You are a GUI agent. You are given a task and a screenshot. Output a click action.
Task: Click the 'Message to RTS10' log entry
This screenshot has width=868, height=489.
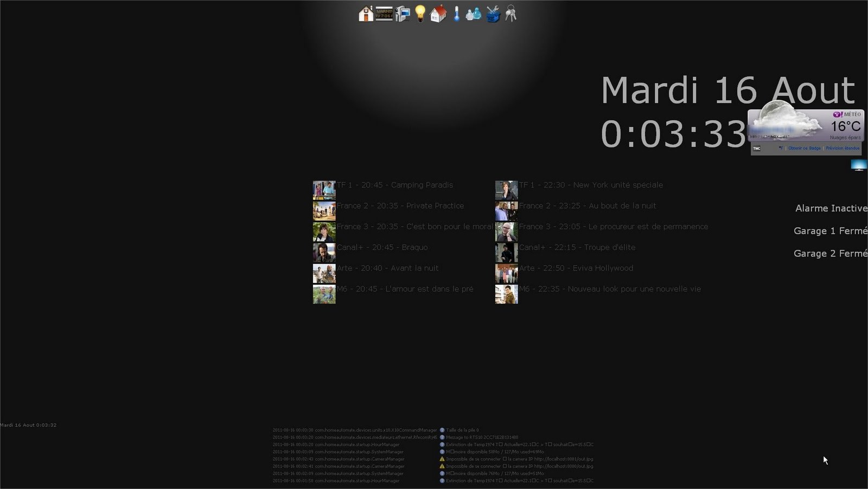(x=482, y=437)
